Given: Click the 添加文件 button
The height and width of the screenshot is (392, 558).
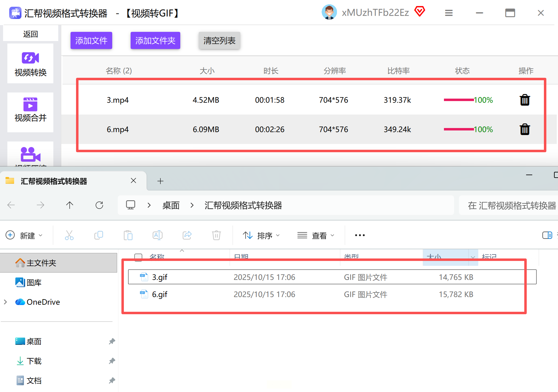Looking at the screenshot, I should point(91,40).
